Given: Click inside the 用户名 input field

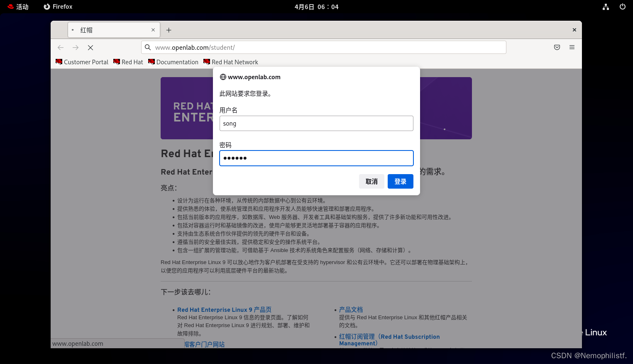Looking at the screenshot, I should tap(316, 123).
